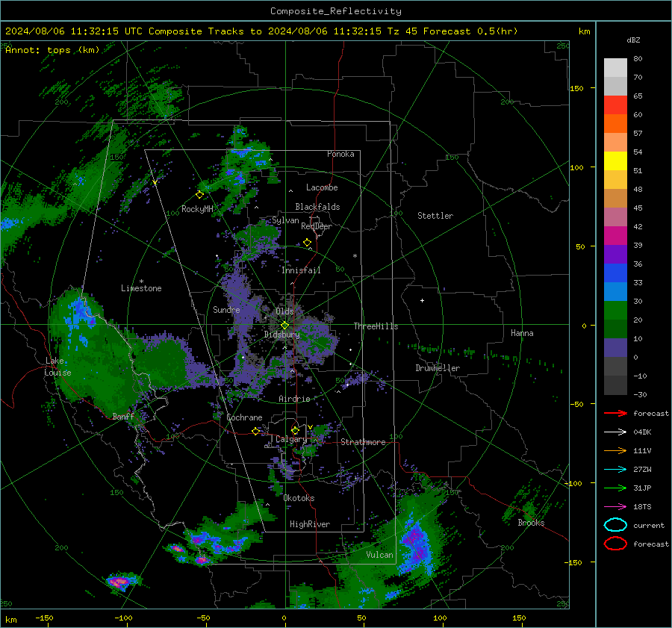The image size is (672, 628).
Task: Click the cyan current ellipse symbol
Action: [615, 525]
